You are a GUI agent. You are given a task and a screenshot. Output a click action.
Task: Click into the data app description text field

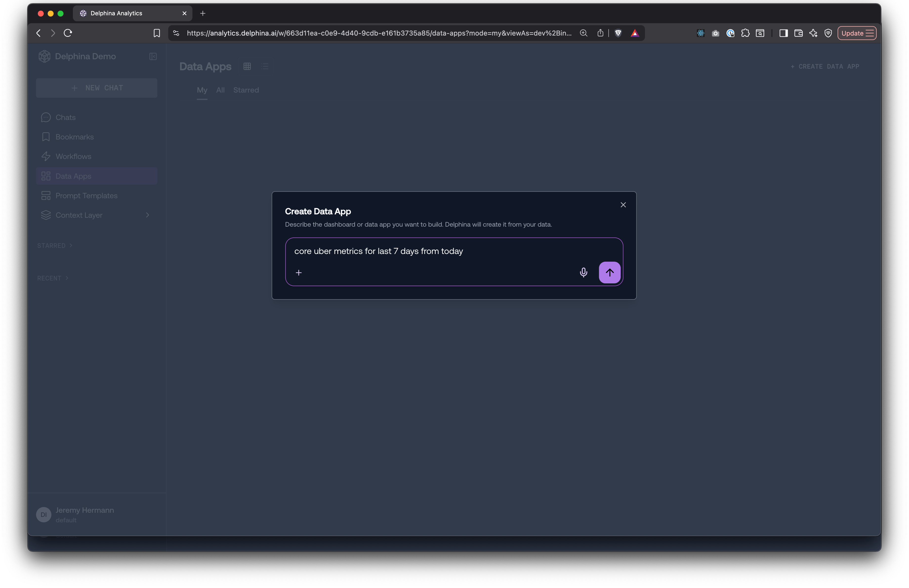click(454, 251)
